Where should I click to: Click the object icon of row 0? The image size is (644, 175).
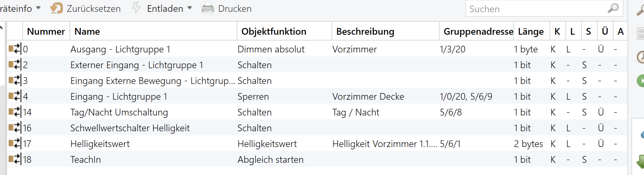pos(14,49)
